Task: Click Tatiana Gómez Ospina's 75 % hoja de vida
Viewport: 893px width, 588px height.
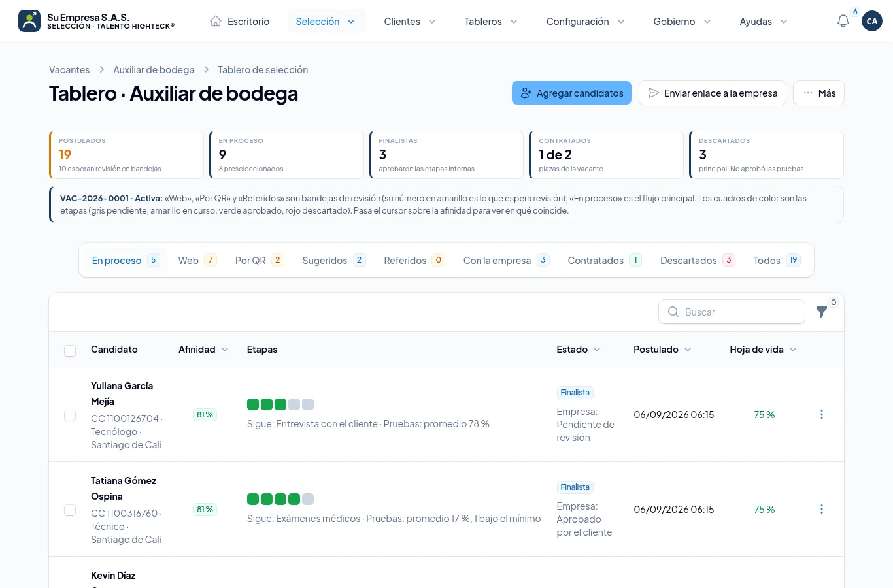Action: 764,510
